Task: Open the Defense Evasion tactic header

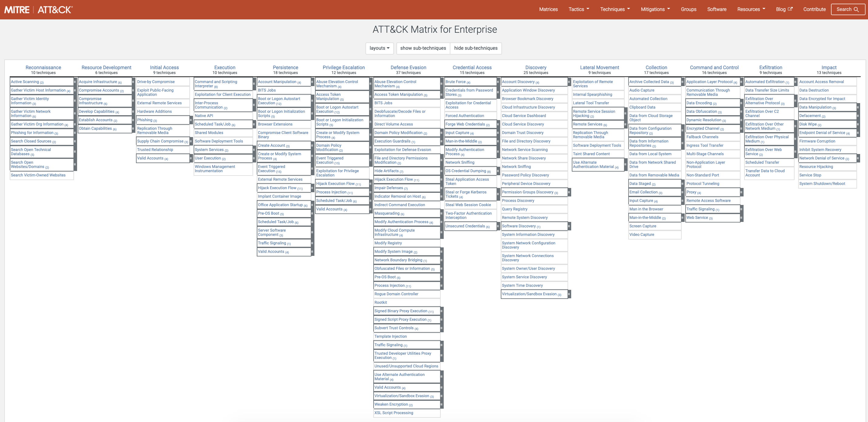Action: 409,67
